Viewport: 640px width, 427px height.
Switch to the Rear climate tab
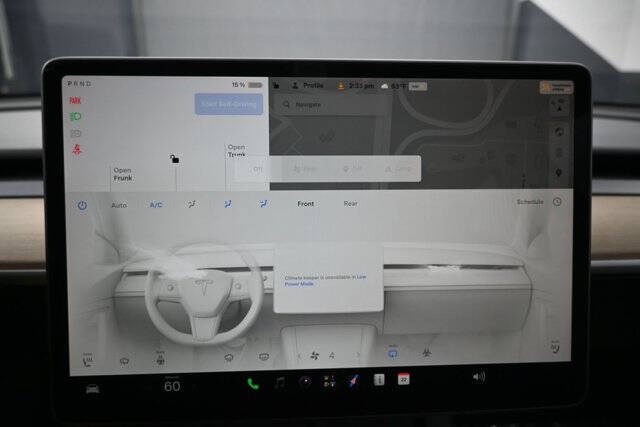(350, 203)
